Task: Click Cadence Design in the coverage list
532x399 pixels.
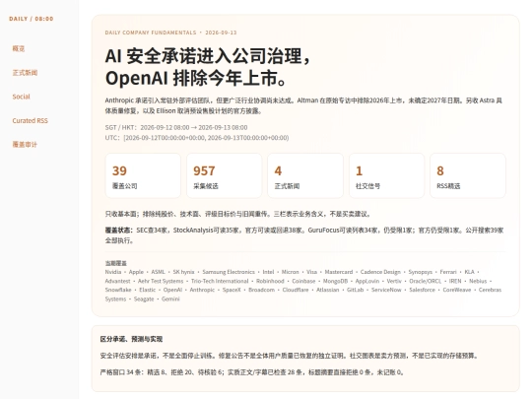Action: coord(380,272)
